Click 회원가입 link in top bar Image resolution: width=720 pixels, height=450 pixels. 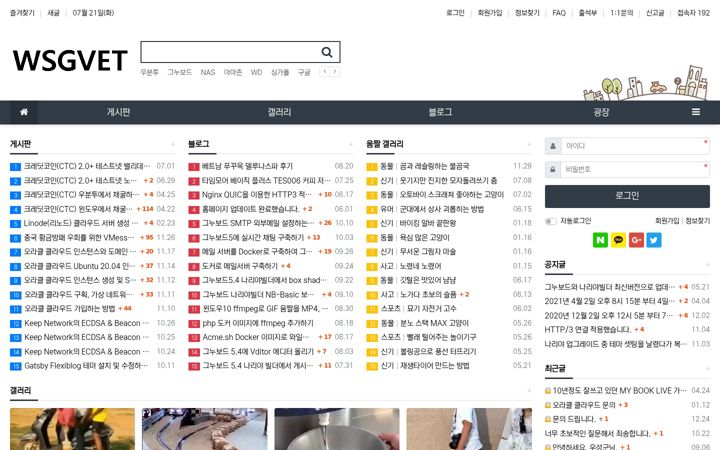pyautogui.click(x=489, y=13)
